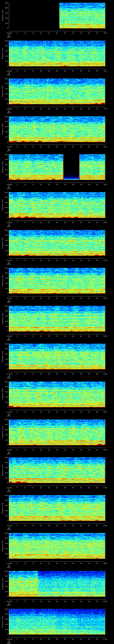Click the '7:00' end time label

tap(105, 109)
